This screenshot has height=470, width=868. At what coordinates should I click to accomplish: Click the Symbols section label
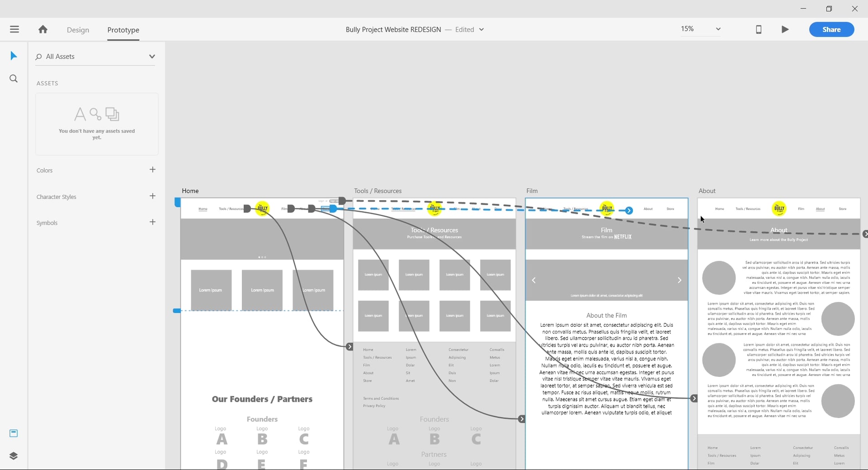47,223
